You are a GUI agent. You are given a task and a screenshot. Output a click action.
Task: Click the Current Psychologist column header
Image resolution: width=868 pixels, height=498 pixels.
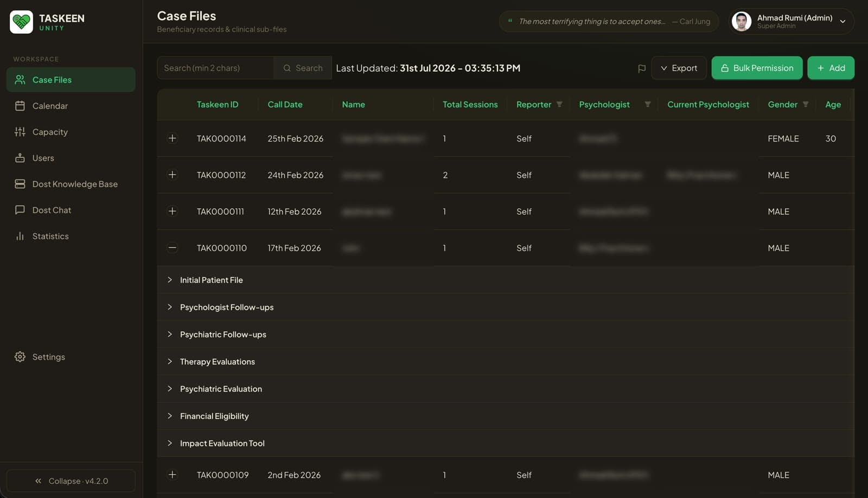coord(708,104)
